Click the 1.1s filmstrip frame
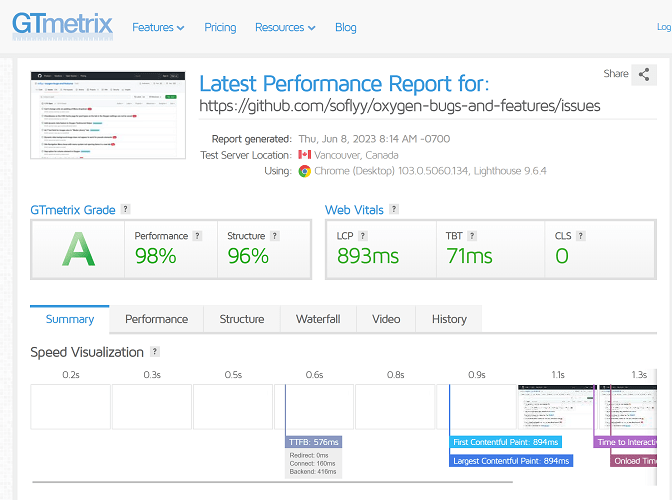This screenshot has width=672, height=500. point(558,407)
